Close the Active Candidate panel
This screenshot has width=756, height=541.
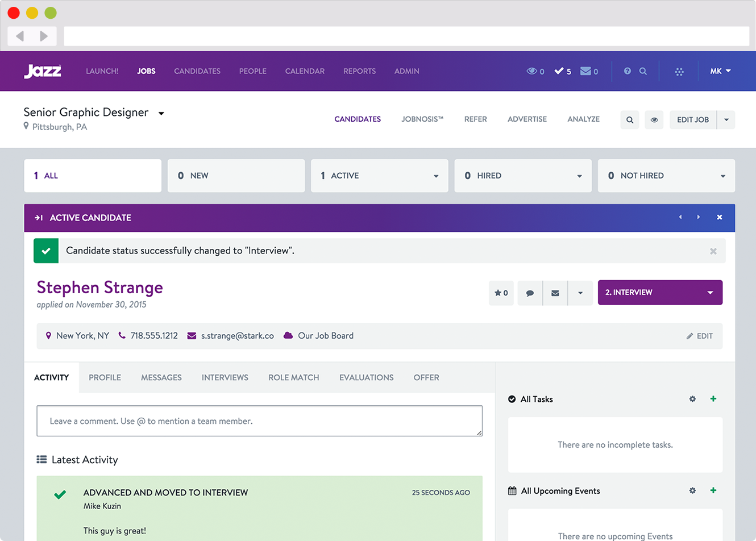[720, 218]
